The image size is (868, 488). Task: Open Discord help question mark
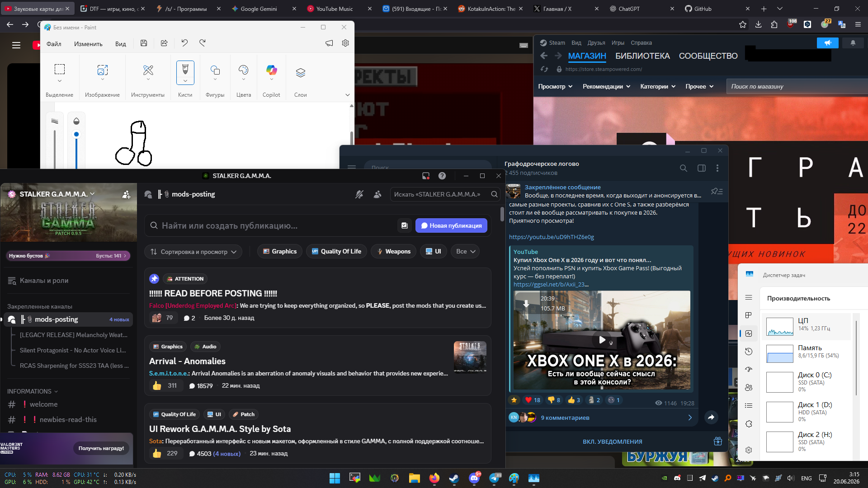(442, 176)
